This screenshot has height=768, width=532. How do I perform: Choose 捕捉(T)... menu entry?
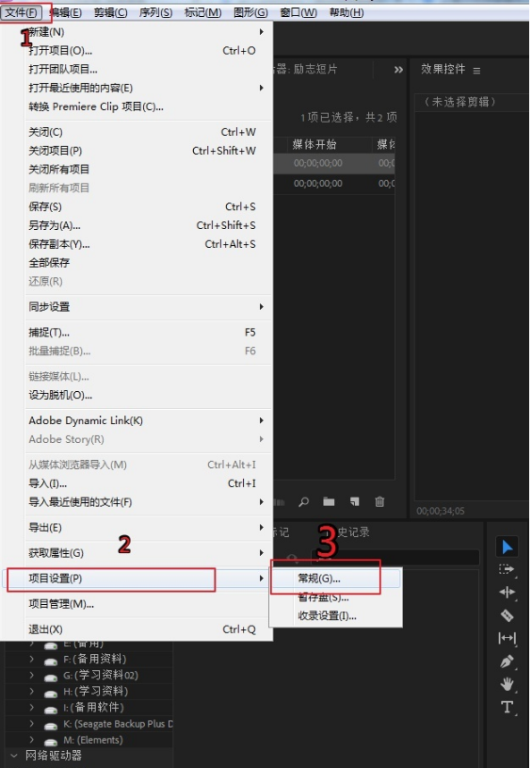point(147,333)
